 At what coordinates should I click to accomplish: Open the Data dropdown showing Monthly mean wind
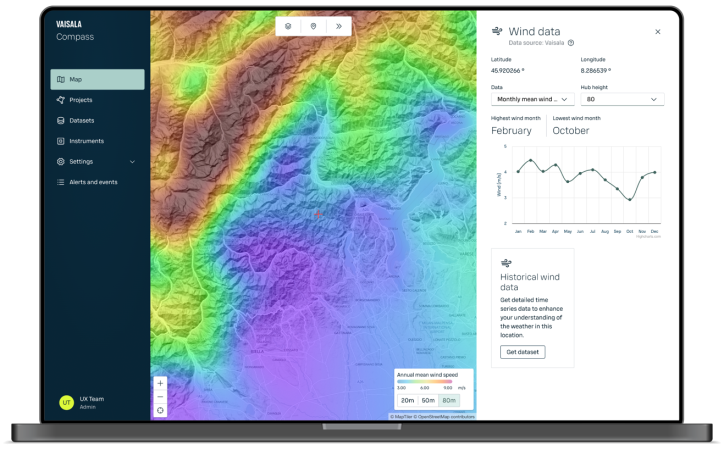pyautogui.click(x=532, y=99)
